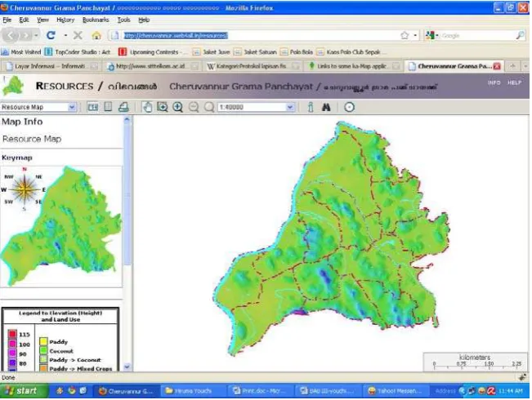Screen dimensions: 532x400
Task: Click the binoculars search icon
Action: pos(326,108)
